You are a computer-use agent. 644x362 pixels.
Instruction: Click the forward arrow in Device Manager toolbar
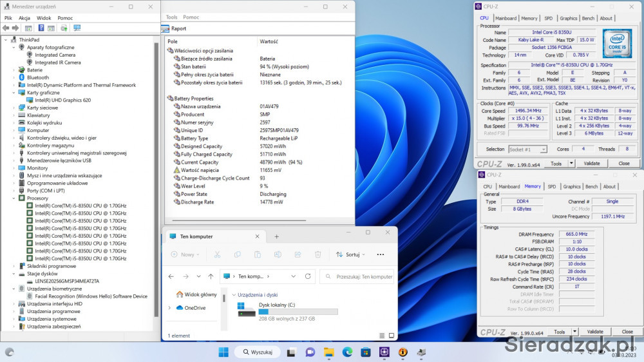[15, 28]
